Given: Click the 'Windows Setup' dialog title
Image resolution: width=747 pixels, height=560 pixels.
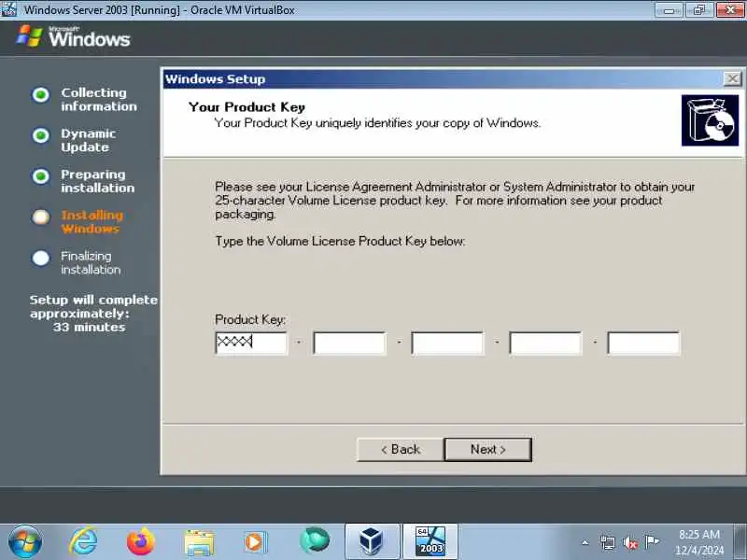Looking at the screenshot, I should [x=216, y=79].
